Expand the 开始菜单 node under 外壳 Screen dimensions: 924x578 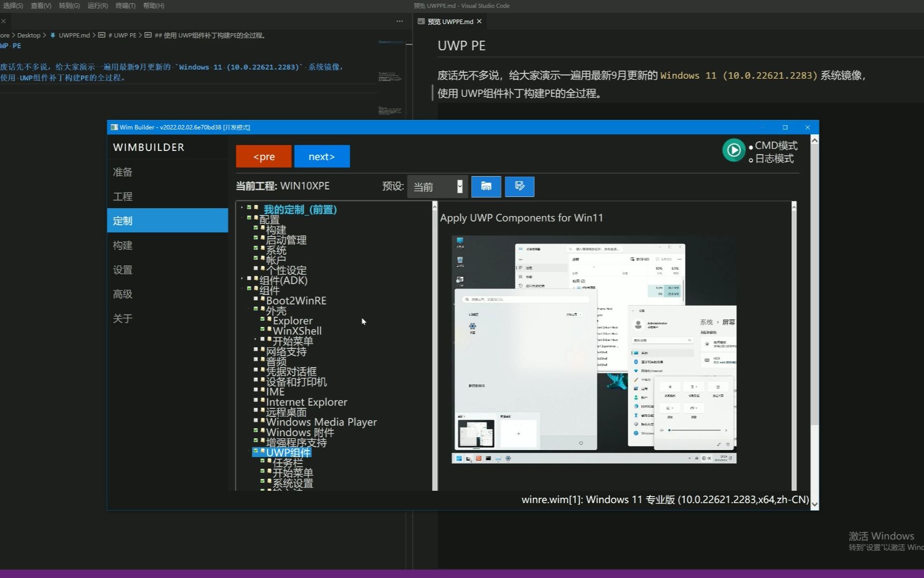[256, 339]
